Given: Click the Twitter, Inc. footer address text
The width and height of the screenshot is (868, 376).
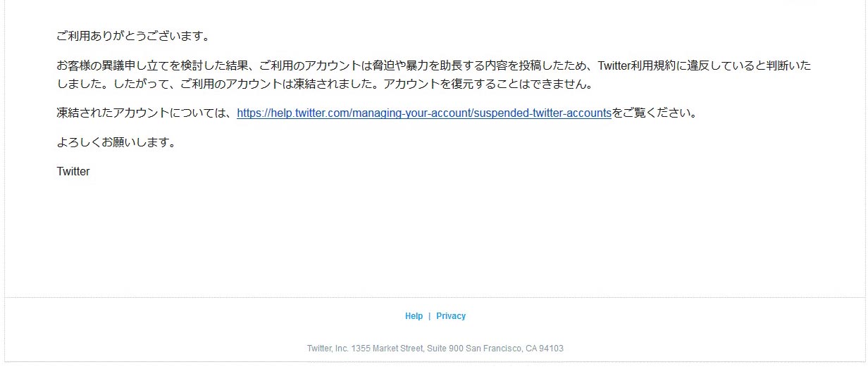Looking at the screenshot, I should (435, 349).
